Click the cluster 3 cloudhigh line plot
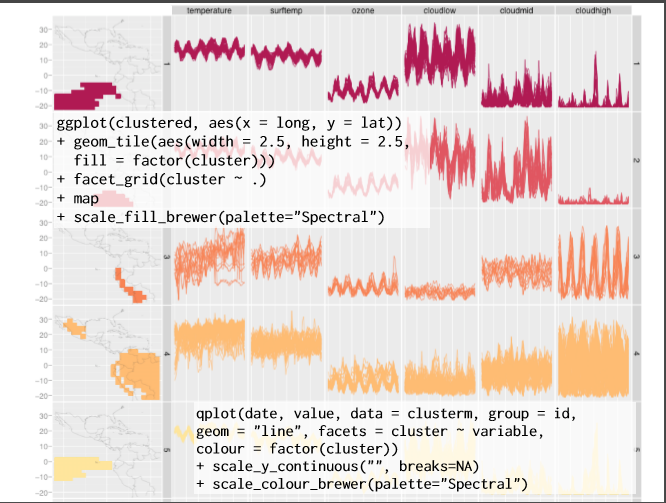The image size is (666, 503). tap(593, 263)
